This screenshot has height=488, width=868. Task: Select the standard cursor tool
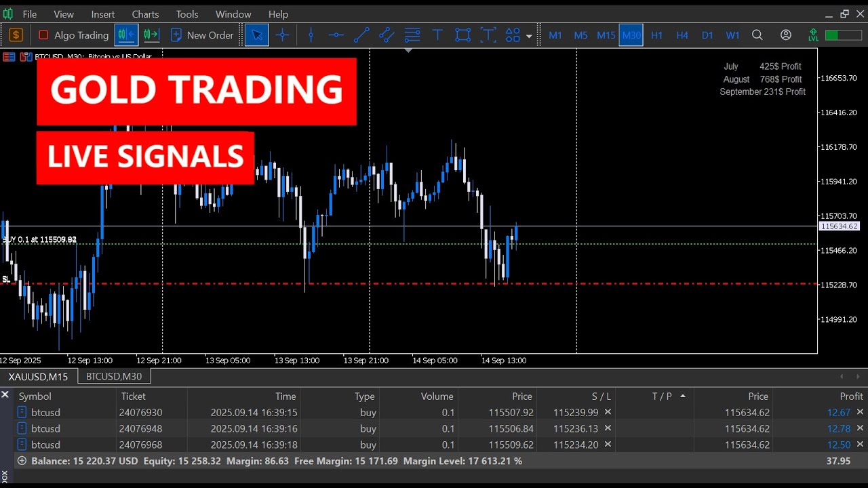(257, 35)
